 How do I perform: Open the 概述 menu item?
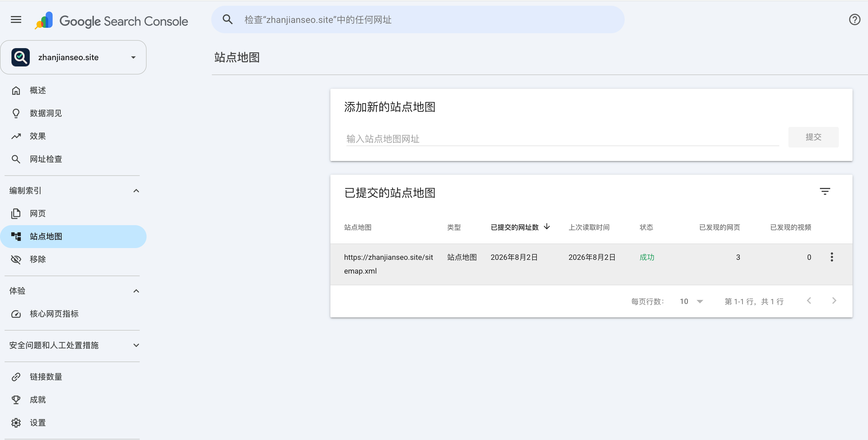pos(74,90)
